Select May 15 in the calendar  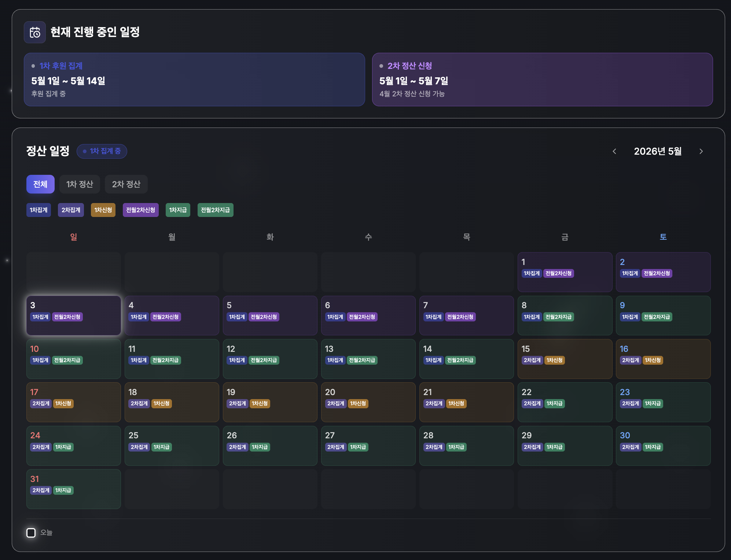[565, 359]
